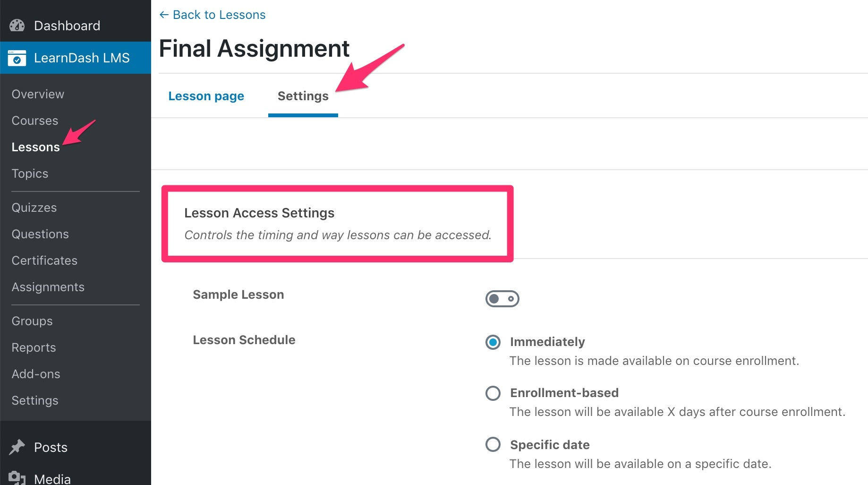The image size is (868, 485).
Task: Open Courses in LearnDash menu
Action: [35, 121]
